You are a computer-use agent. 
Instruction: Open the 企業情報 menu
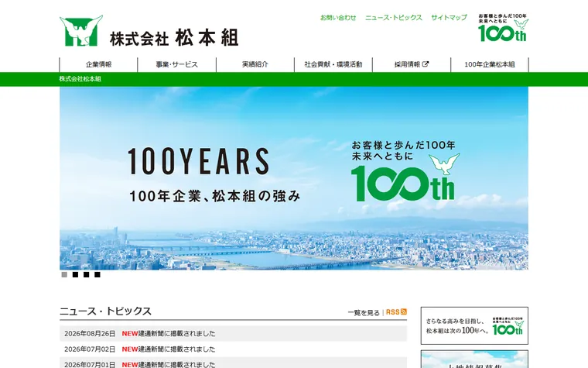(x=98, y=64)
